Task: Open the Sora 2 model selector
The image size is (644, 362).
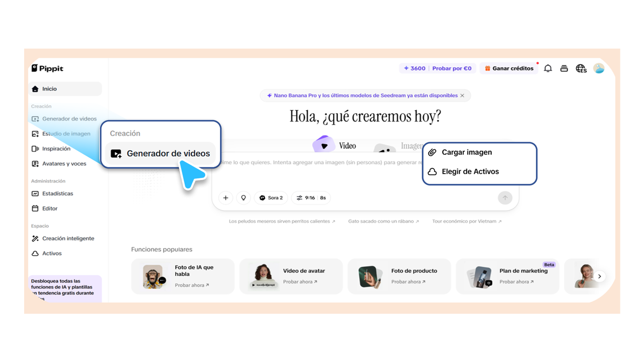Action: pos(271,198)
